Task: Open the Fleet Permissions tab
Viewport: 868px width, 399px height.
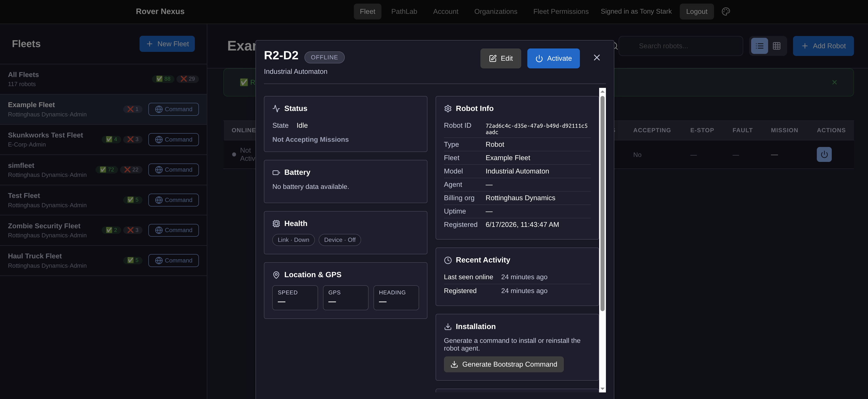Action: [560, 12]
